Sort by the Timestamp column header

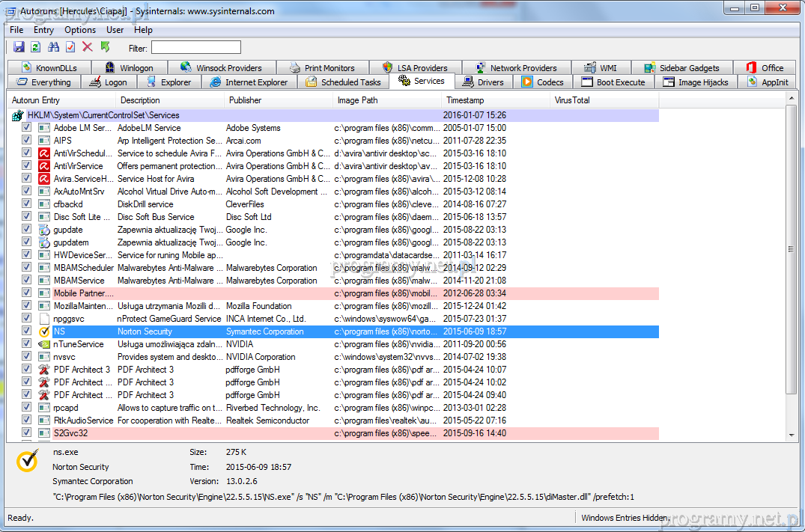pos(465,100)
